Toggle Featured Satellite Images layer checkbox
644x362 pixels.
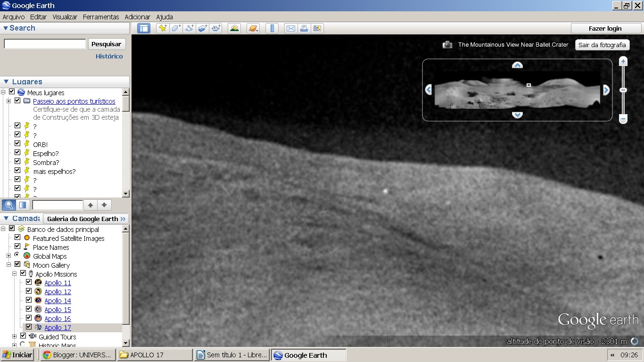click(x=17, y=238)
